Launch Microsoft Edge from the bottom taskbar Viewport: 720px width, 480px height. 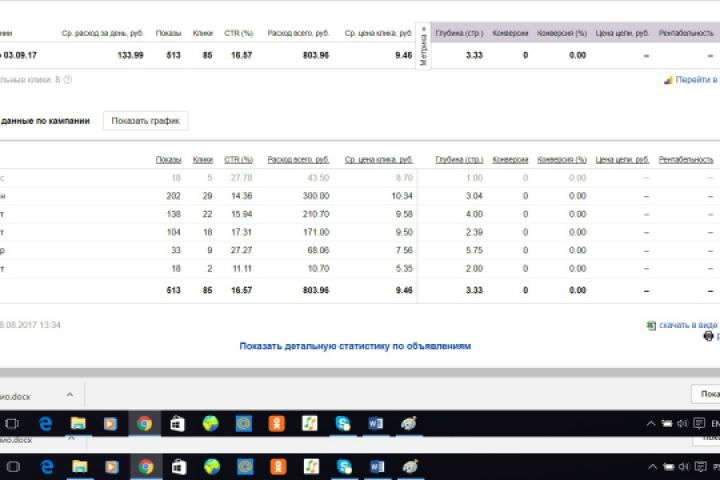[x=47, y=467]
